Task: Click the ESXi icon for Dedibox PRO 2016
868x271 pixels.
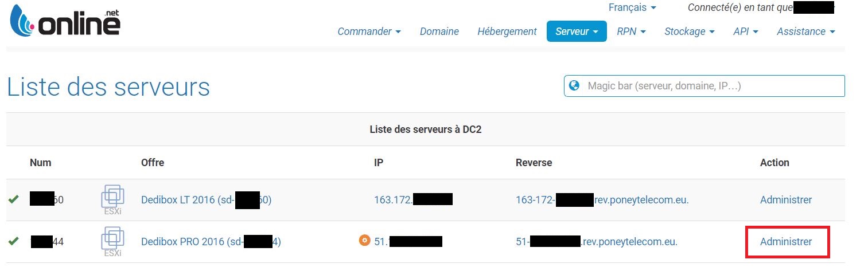Action: (x=112, y=242)
